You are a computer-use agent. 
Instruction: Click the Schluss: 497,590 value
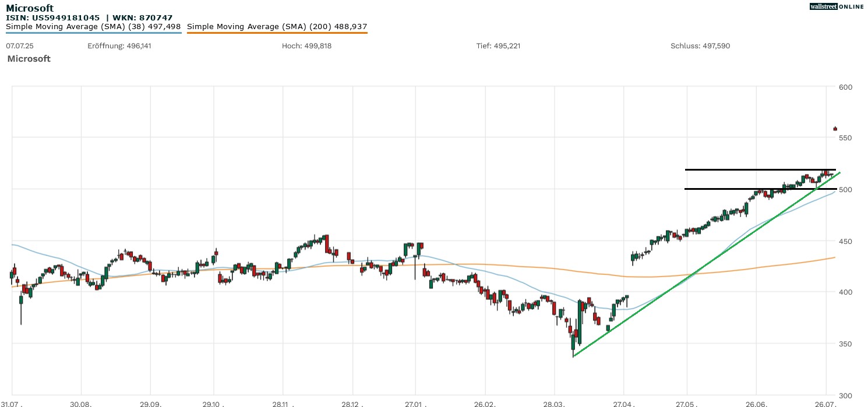[700, 46]
